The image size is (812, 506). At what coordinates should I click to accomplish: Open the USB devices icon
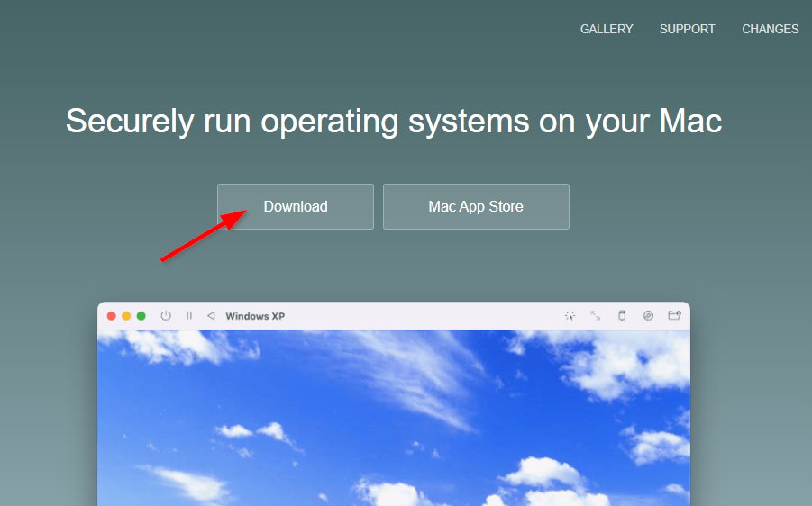pos(622,316)
